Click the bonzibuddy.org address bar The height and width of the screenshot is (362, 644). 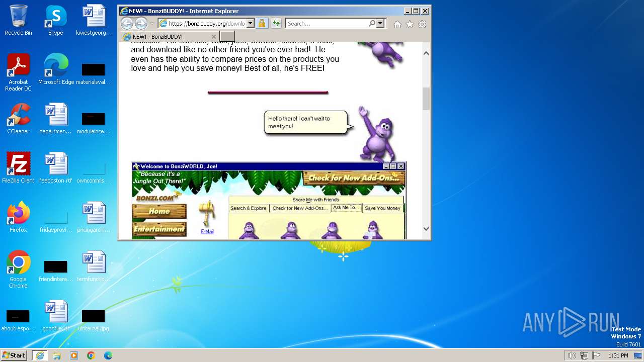[202, 24]
